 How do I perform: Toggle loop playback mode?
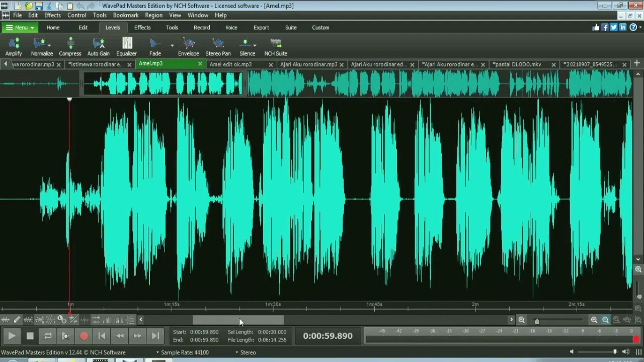48,336
